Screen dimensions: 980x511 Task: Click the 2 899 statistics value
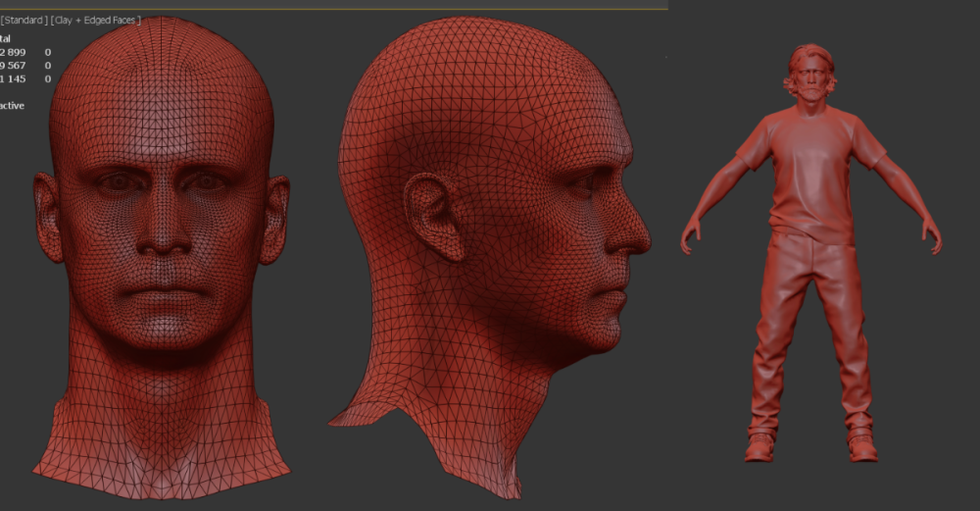coord(15,52)
